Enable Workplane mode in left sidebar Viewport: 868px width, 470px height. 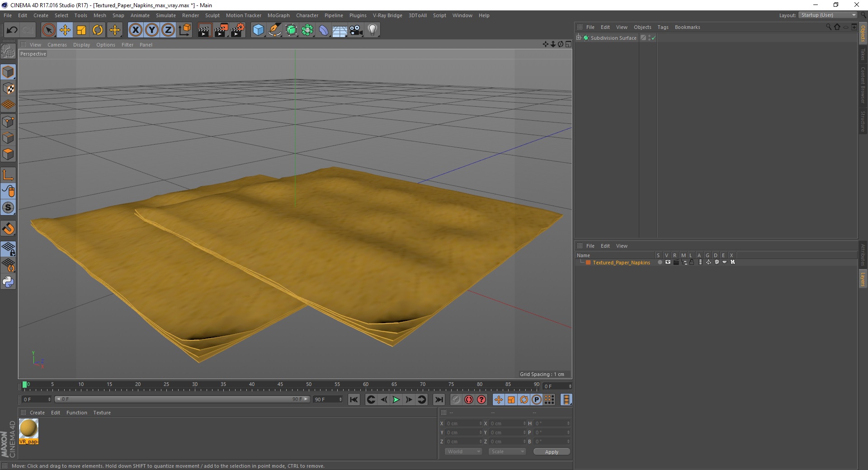click(8, 105)
